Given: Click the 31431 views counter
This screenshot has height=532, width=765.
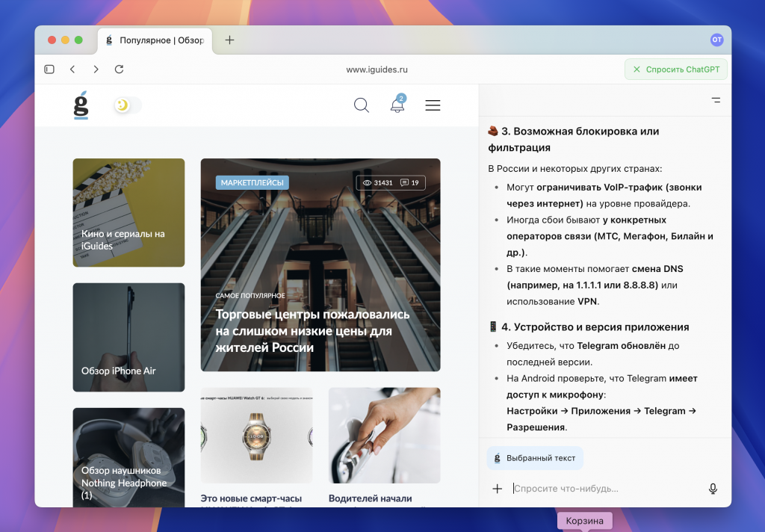Looking at the screenshot, I should pos(378,182).
